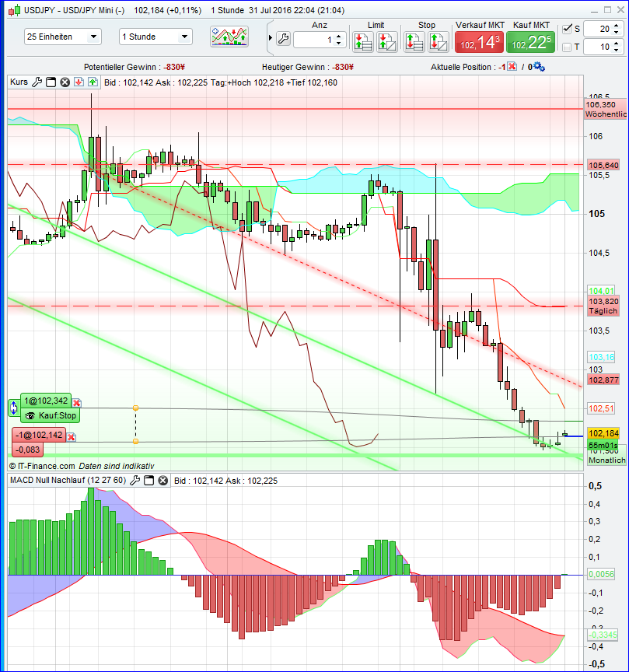Screen dimensions: 629x672
Task: Click the Monatlich pivot label
Action: 606,460
